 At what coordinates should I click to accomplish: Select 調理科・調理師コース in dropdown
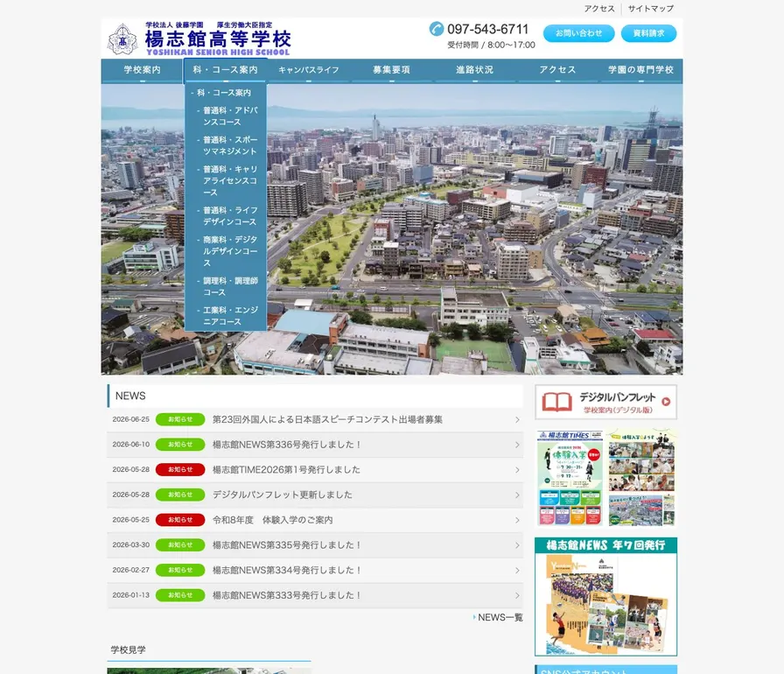click(230, 286)
